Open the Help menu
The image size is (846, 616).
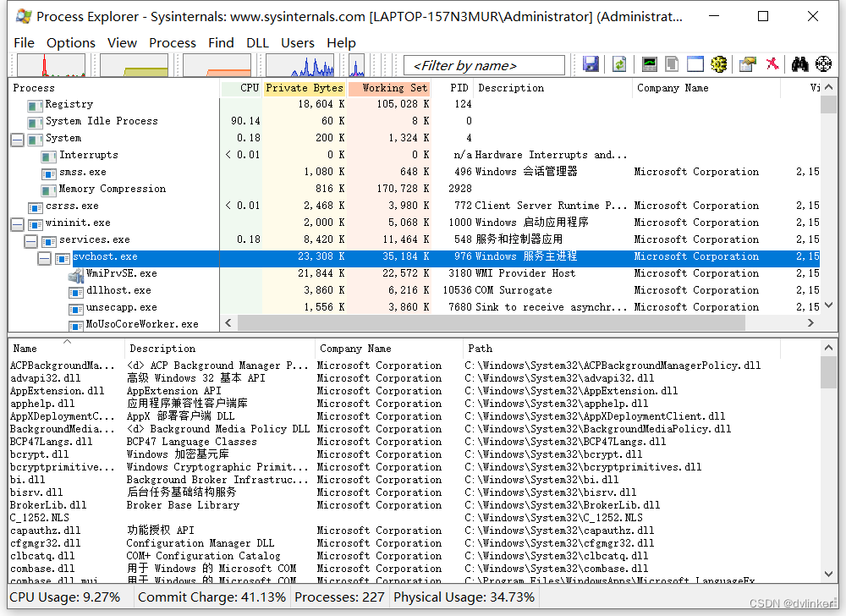(x=341, y=42)
